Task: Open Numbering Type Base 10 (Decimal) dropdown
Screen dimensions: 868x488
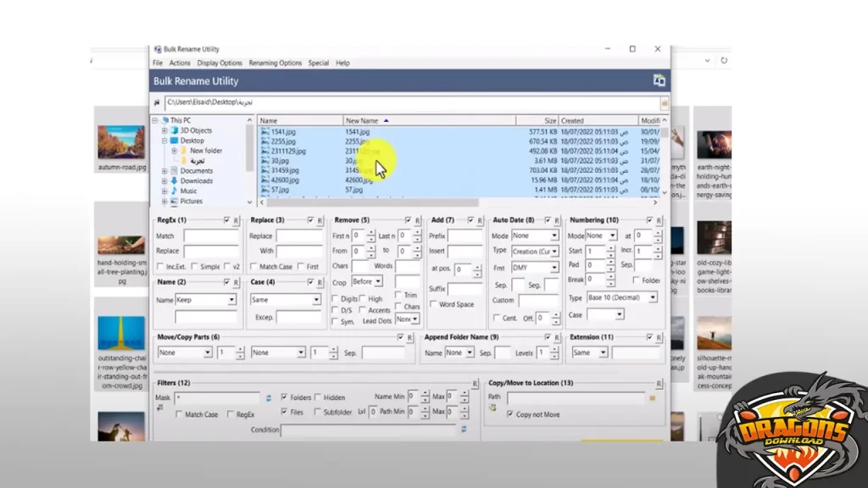Action: point(623,297)
